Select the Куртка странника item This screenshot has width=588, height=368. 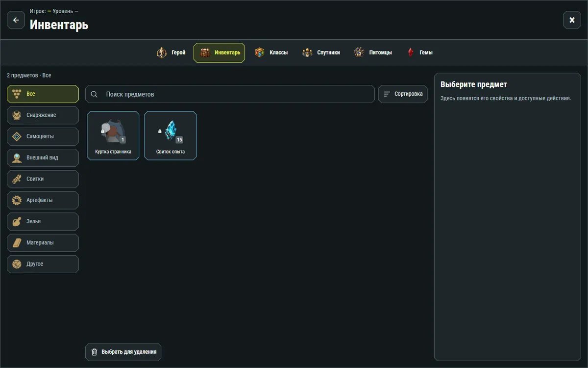click(113, 136)
